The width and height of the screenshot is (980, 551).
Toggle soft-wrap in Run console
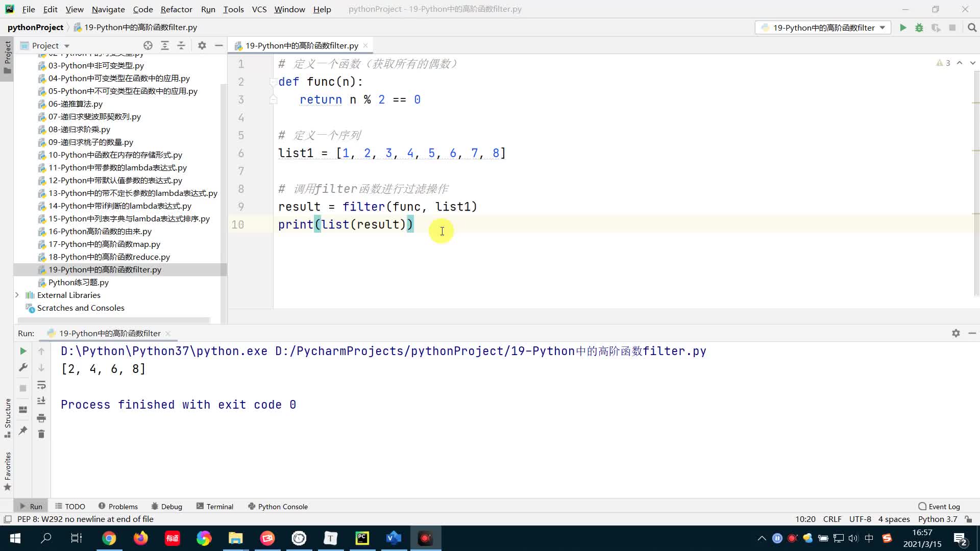41,385
